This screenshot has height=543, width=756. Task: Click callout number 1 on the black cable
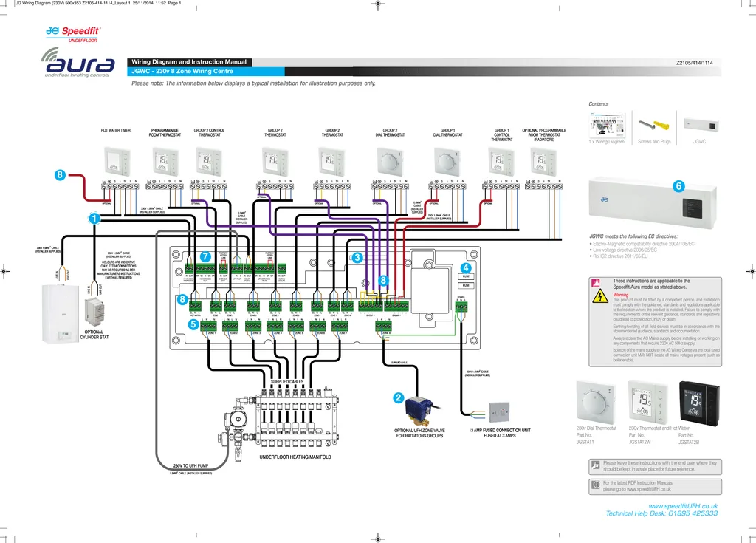coord(94,219)
